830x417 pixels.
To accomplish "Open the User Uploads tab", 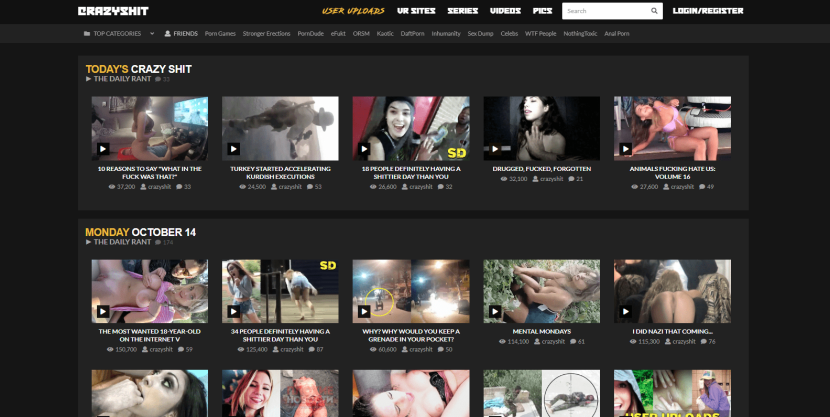I will coord(351,11).
